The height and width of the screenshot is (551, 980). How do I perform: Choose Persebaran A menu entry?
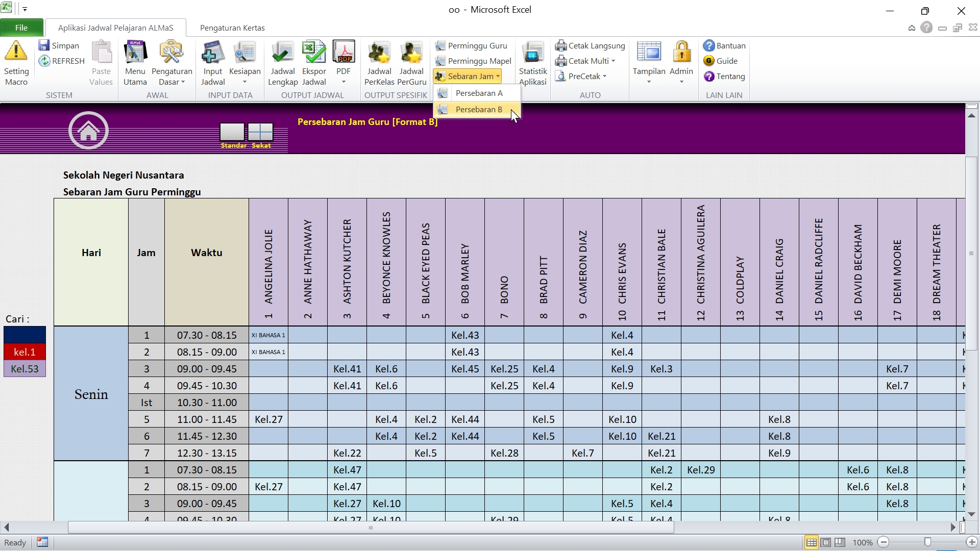click(478, 93)
